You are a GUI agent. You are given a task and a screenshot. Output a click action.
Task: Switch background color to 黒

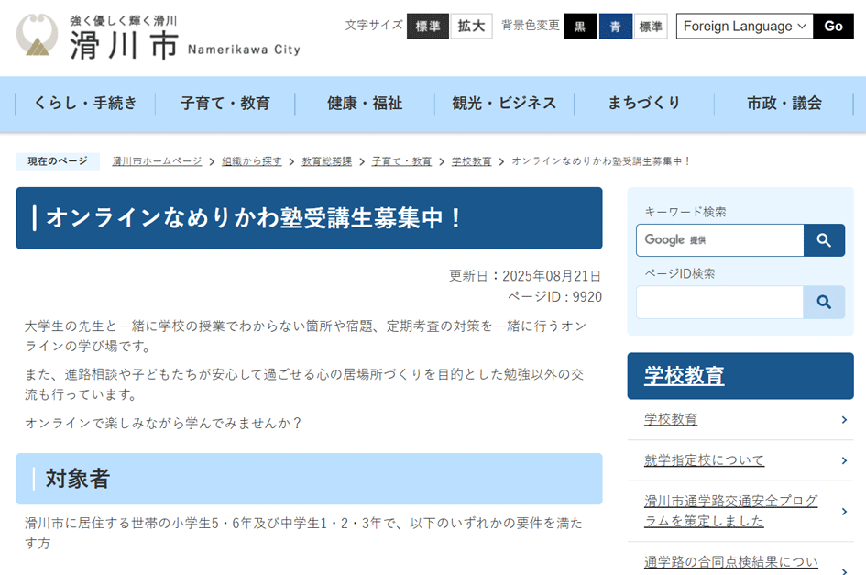coord(580,26)
